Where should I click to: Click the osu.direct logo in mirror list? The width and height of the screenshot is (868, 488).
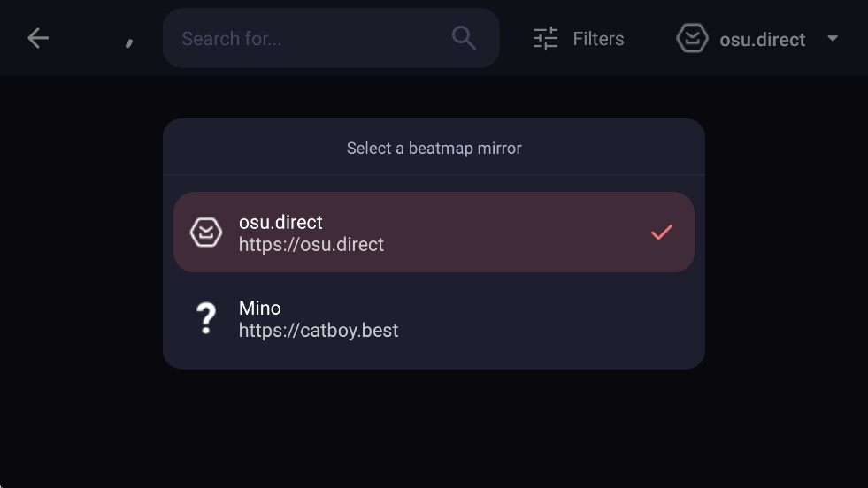[x=206, y=233]
